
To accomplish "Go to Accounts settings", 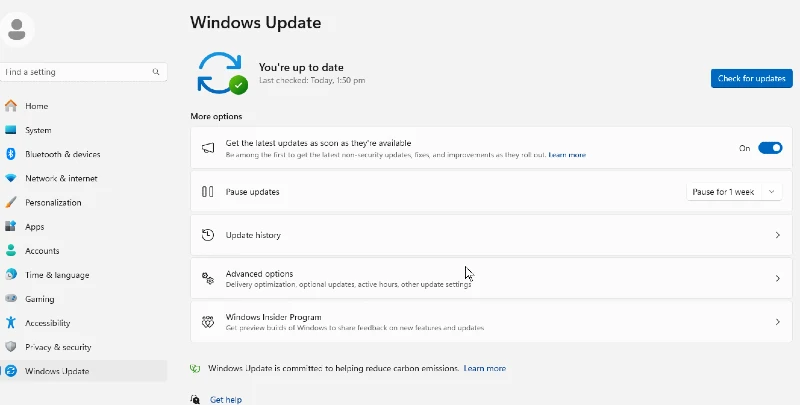I will (84, 250).
